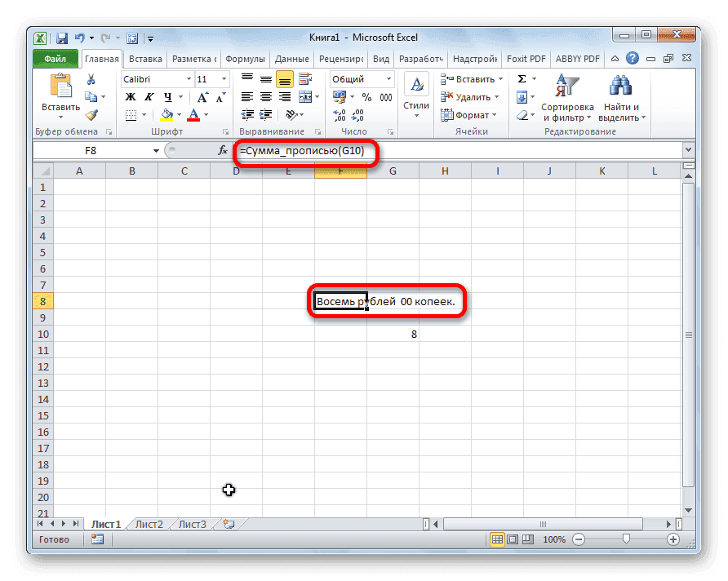Toggle bold formatting with Ж
Screen dimensions: 728x581
tap(129, 96)
